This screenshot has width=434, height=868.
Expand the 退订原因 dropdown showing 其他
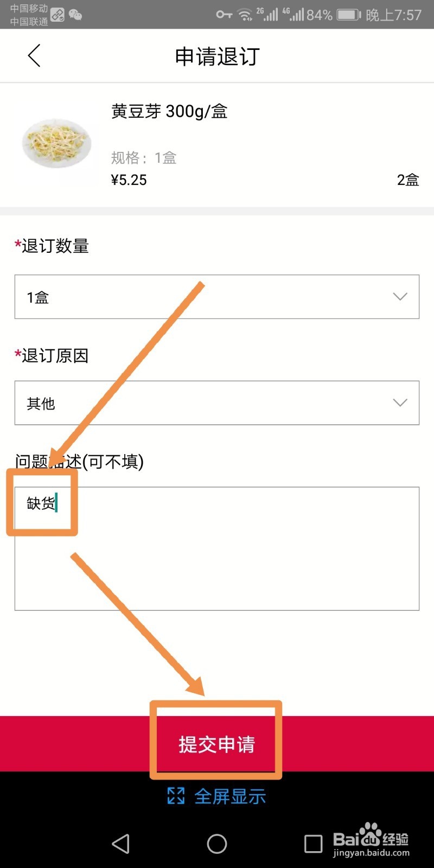217,403
